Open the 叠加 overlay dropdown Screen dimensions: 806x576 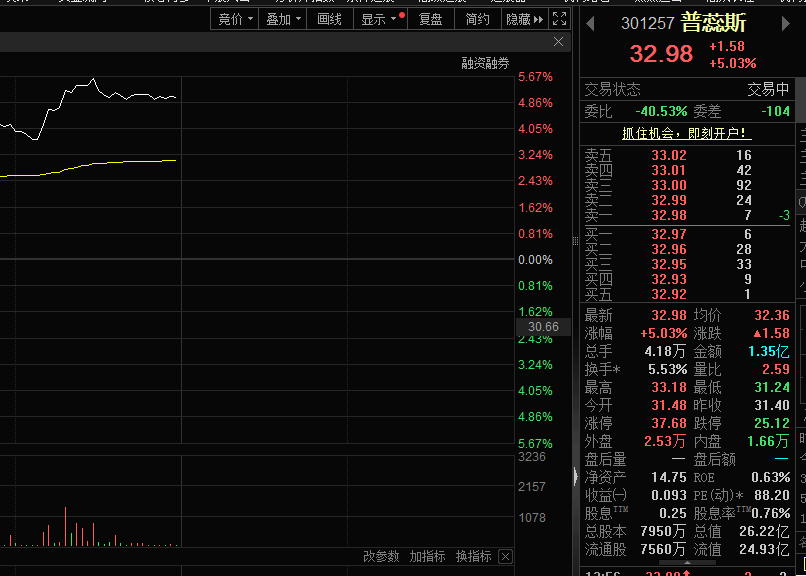282,20
